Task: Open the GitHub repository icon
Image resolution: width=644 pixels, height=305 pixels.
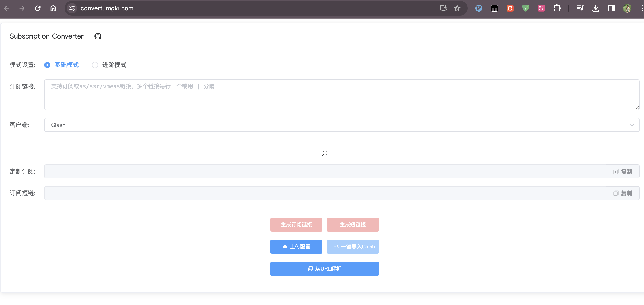Action: pyautogui.click(x=98, y=36)
